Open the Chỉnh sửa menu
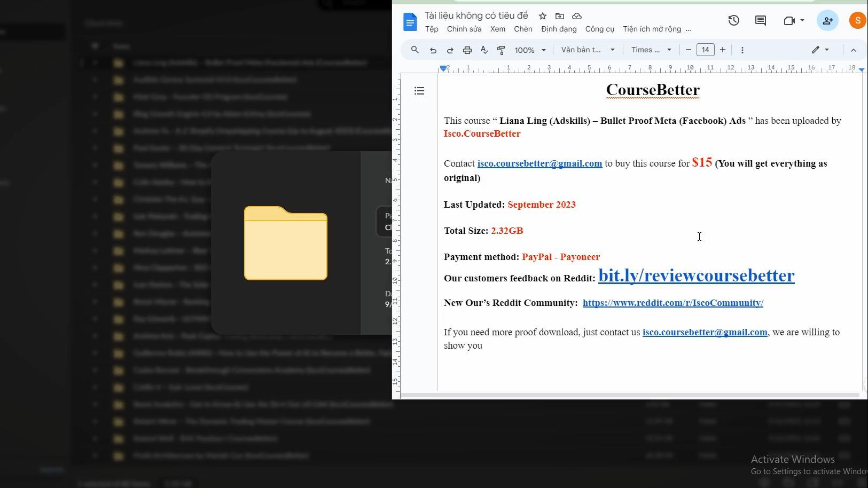This screenshot has height=488, width=868. 464,29
